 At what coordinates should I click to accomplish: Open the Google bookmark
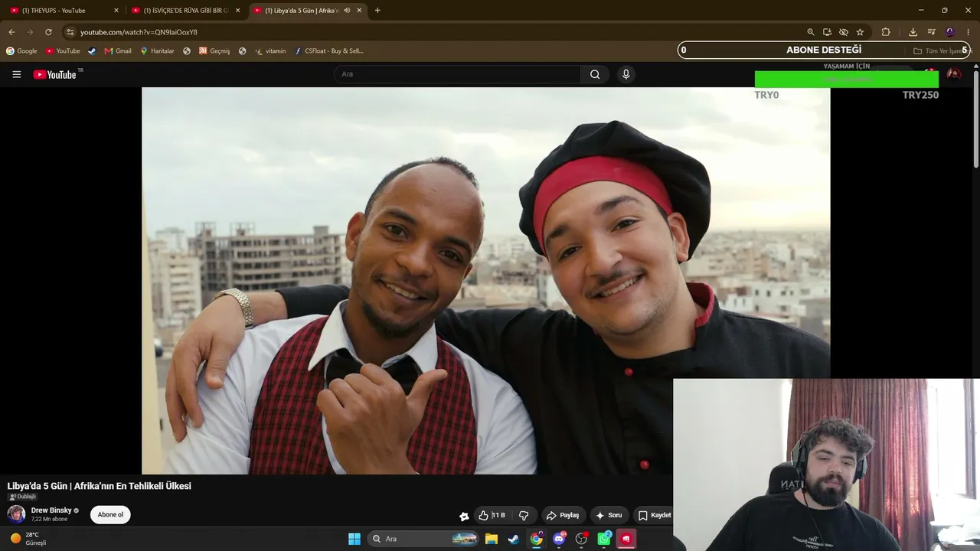[x=21, y=51]
